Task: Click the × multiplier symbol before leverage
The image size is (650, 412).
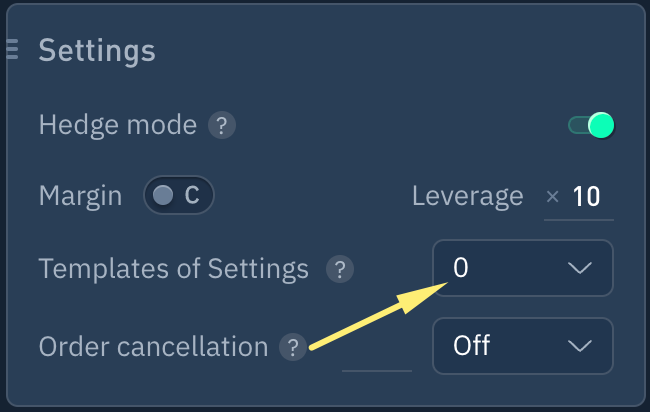Action: 552,196
